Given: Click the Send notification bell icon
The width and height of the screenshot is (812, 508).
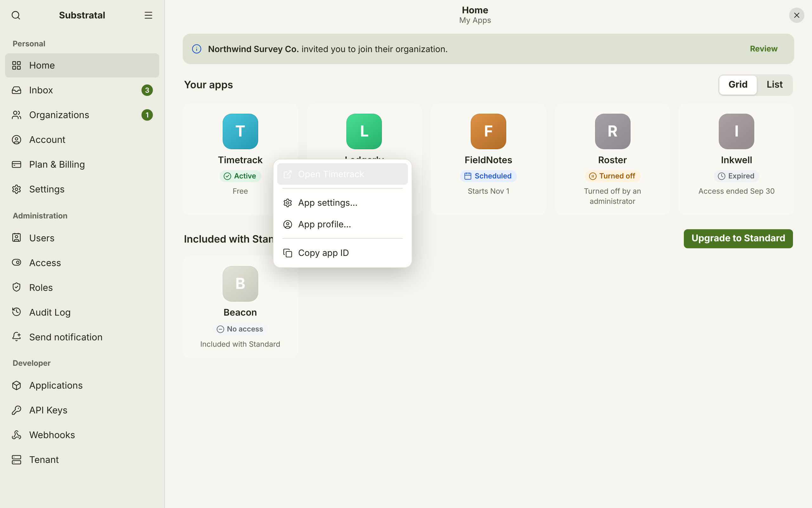Looking at the screenshot, I should click(x=16, y=337).
